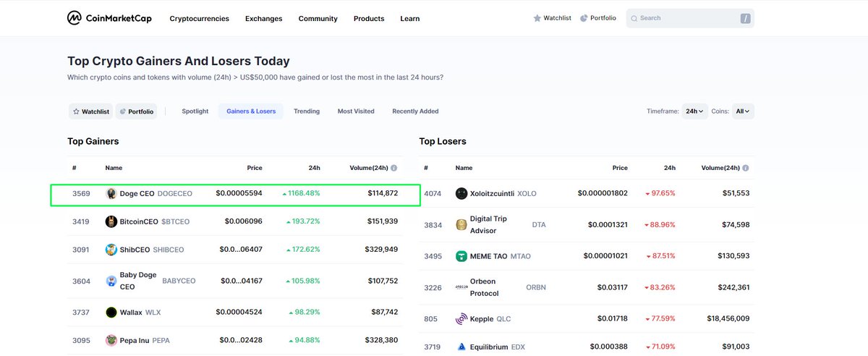Viewport: 868px width, 356px height.
Task: Open the Wallax coin icon
Action: 111,313
